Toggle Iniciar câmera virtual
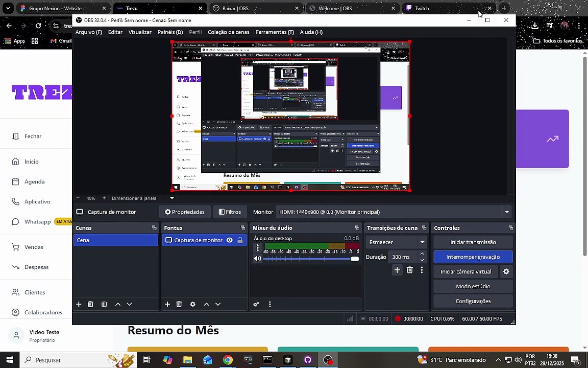 pyautogui.click(x=465, y=271)
